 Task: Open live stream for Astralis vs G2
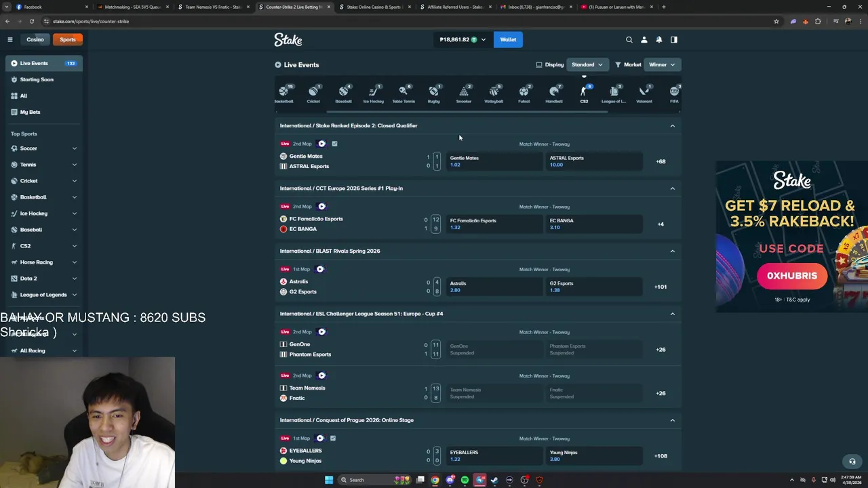pyautogui.click(x=320, y=269)
